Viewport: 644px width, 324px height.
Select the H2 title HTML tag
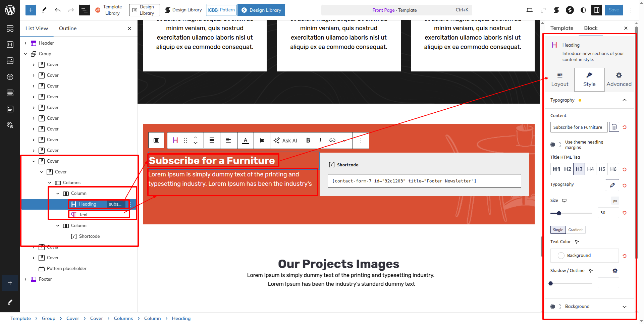click(568, 169)
